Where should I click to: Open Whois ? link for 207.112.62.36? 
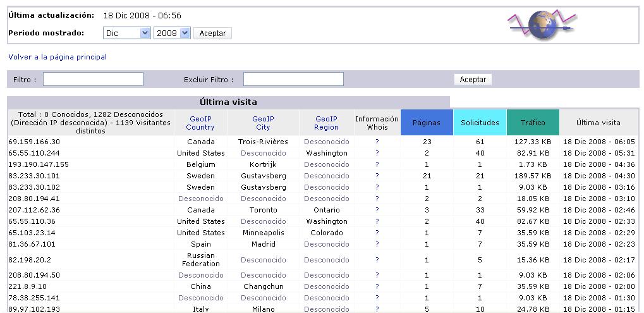coord(377,210)
